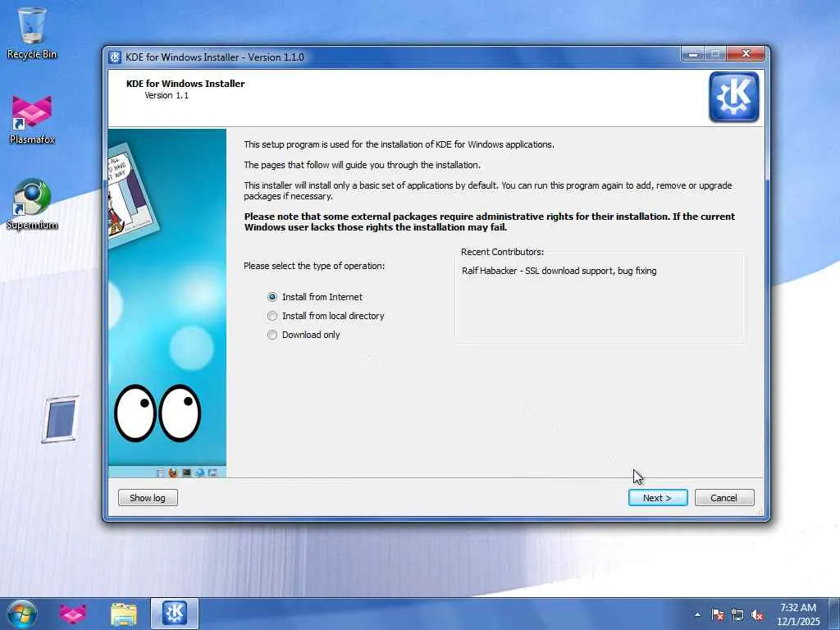
Task: Click the 'Please select the type of operation:' label
Action: pyautogui.click(x=314, y=266)
